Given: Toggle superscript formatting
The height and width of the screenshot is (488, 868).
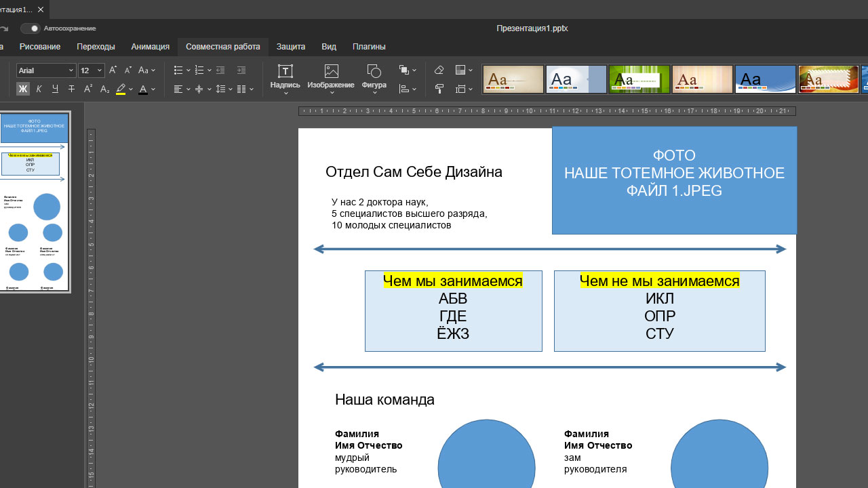Looking at the screenshot, I should pyautogui.click(x=88, y=89).
